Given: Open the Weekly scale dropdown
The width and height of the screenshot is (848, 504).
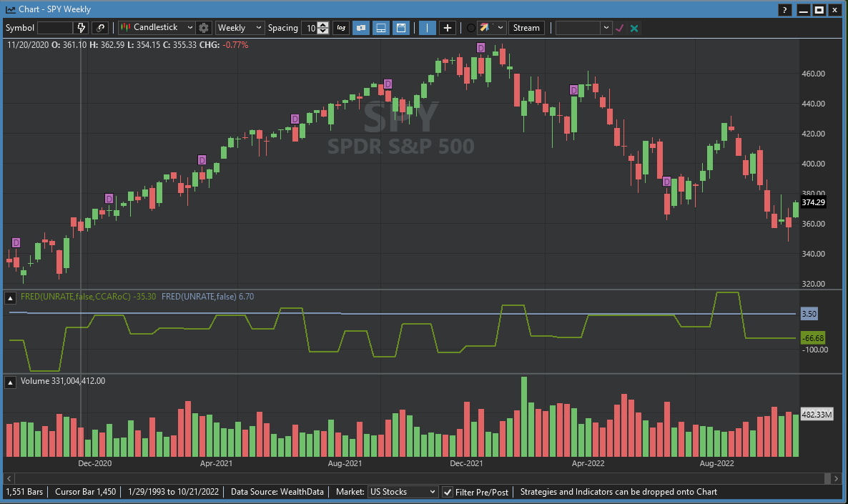Looking at the screenshot, I should coord(240,28).
